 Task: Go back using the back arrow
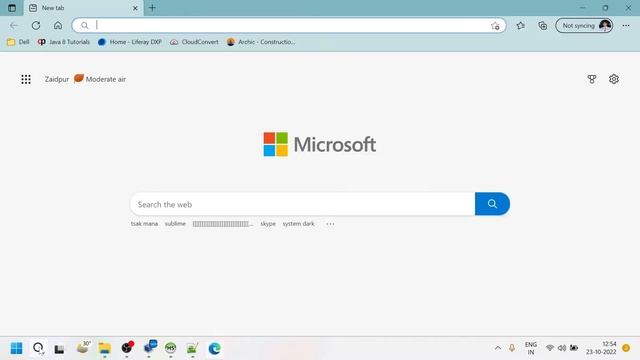(14, 25)
